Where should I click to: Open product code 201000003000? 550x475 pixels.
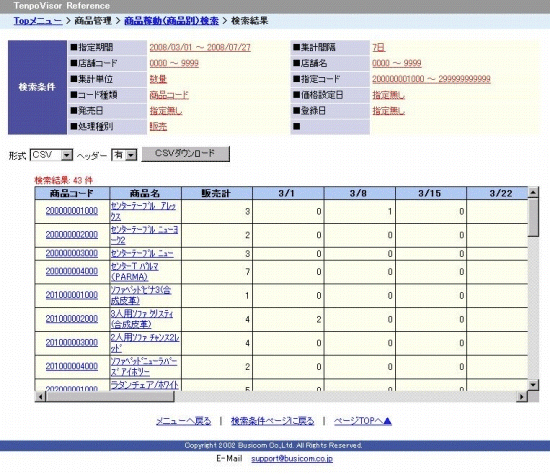pyautogui.click(x=72, y=342)
